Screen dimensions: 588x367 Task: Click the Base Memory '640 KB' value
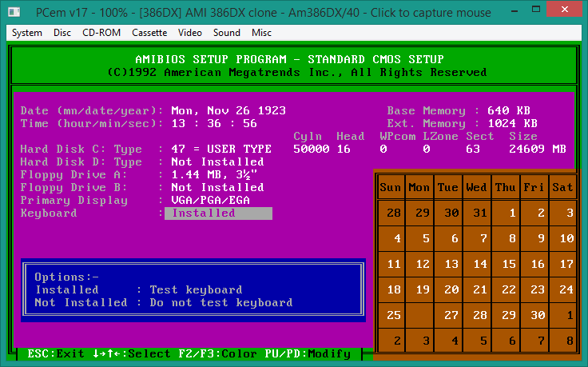coord(509,110)
